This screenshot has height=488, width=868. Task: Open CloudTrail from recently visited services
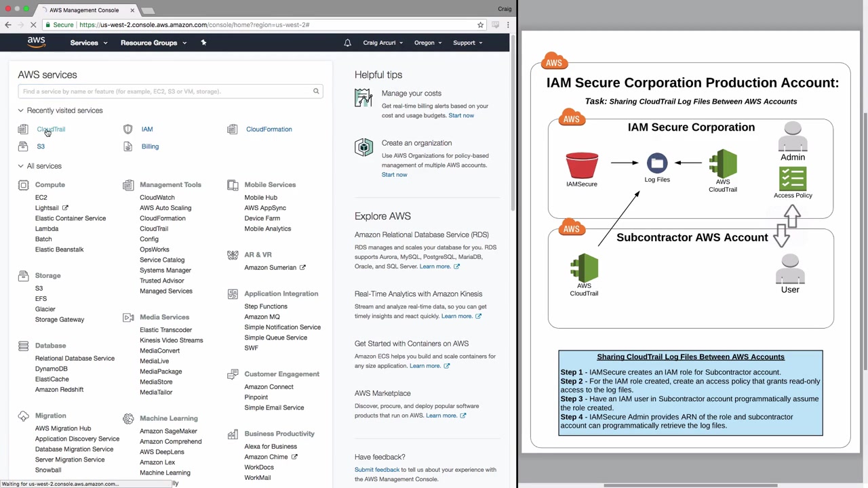point(51,129)
